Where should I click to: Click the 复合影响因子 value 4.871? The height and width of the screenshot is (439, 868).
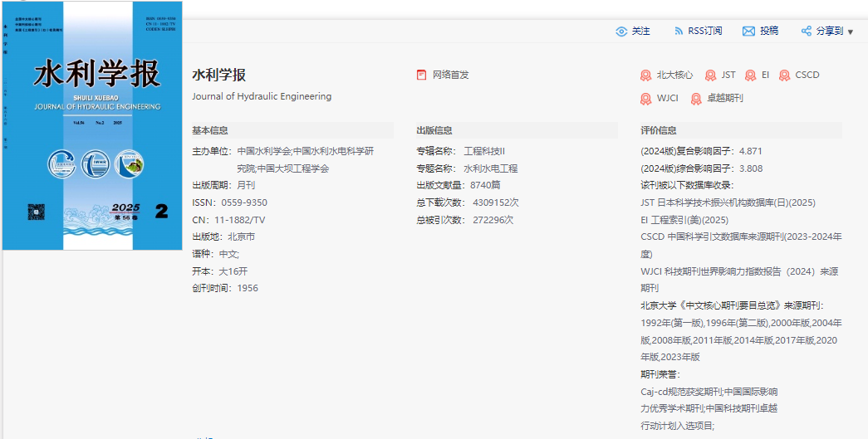pyautogui.click(x=751, y=151)
